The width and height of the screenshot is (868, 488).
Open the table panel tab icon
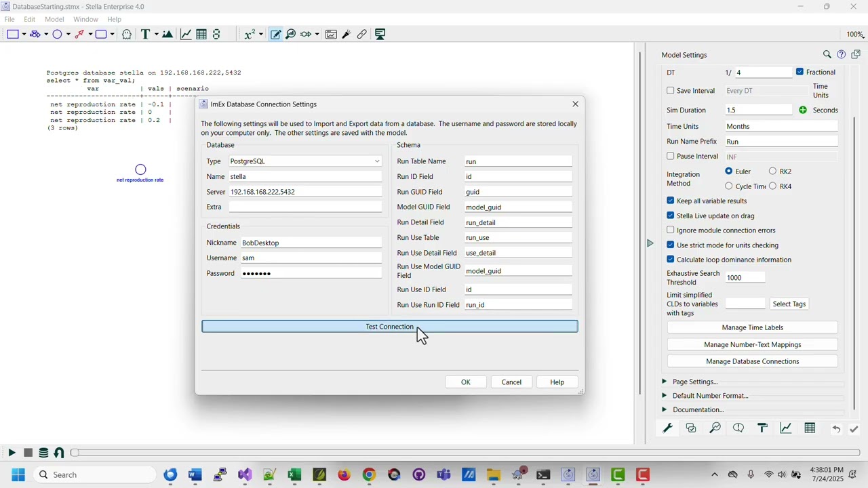810,428
